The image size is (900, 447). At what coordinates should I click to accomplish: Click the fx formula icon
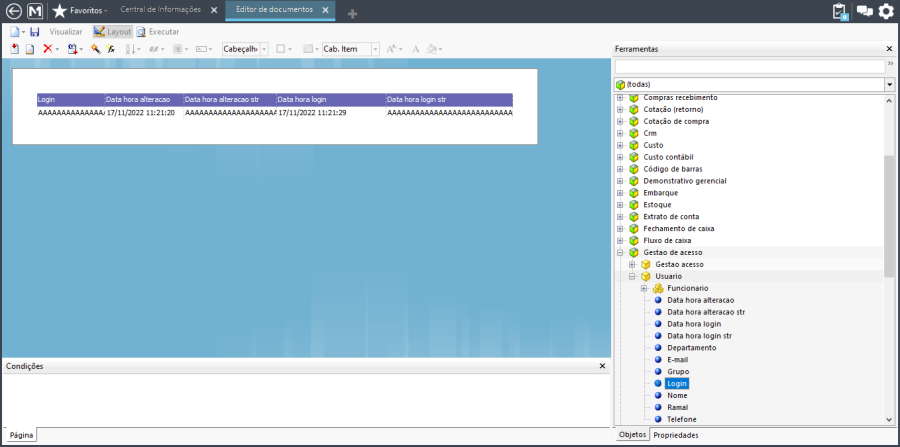111,49
